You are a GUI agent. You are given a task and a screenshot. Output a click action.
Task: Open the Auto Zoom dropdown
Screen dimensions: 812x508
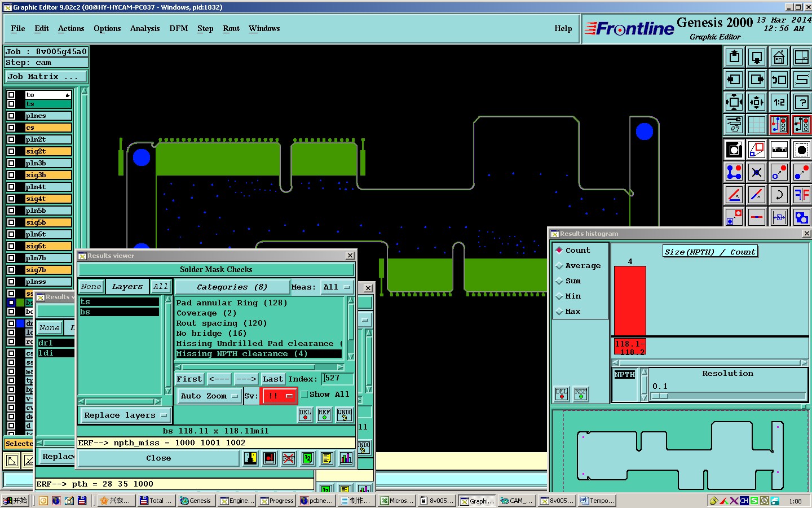point(209,396)
